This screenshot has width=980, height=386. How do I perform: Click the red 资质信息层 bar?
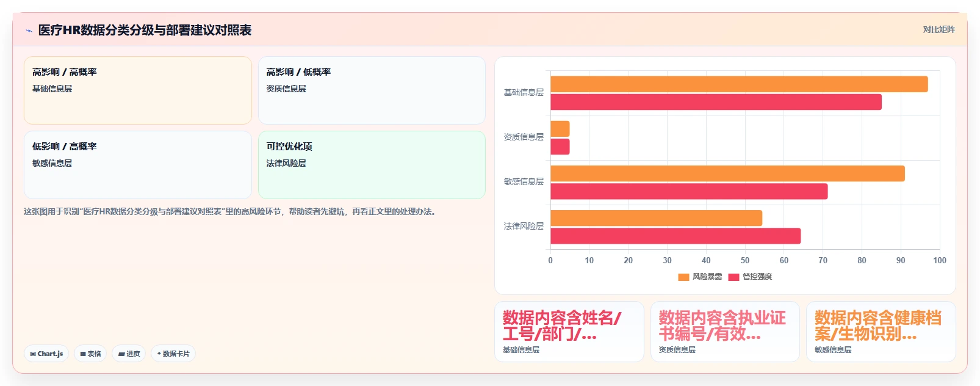click(560, 147)
